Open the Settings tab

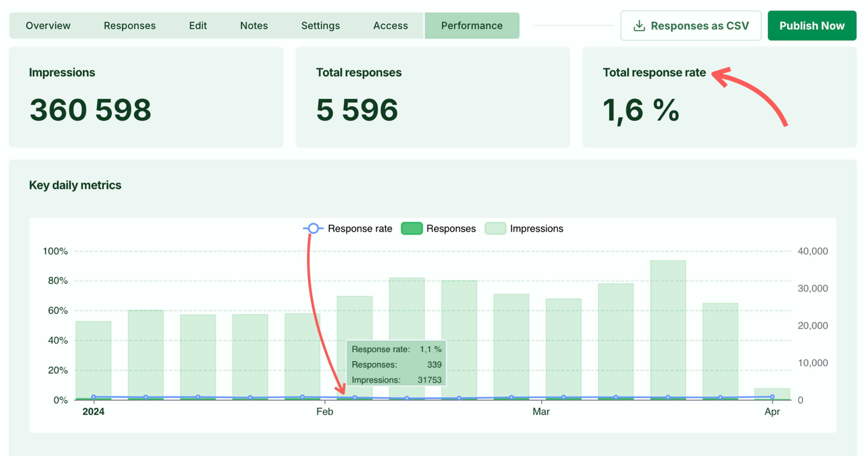(x=321, y=26)
